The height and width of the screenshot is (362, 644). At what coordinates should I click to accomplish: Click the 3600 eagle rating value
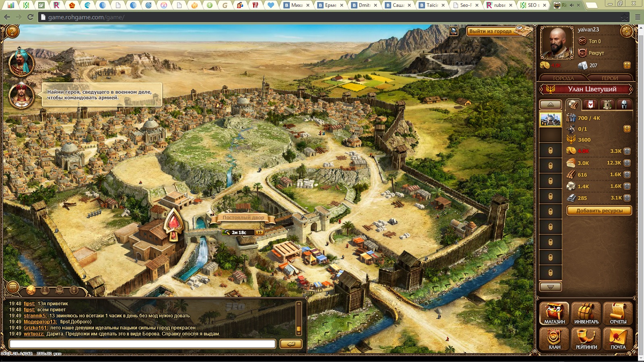(584, 140)
